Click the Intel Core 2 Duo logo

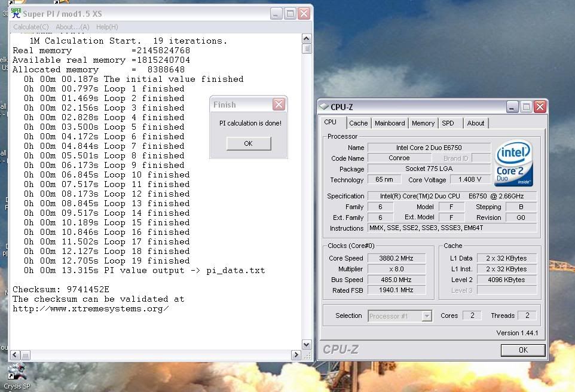tap(513, 164)
